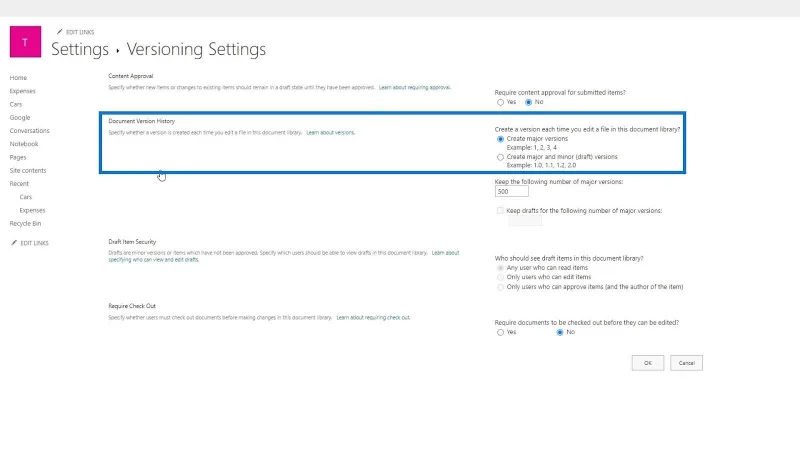Click the pencil icon beside sidebar EDIT LINKS
This screenshot has height=450, width=800.
tap(14, 243)
